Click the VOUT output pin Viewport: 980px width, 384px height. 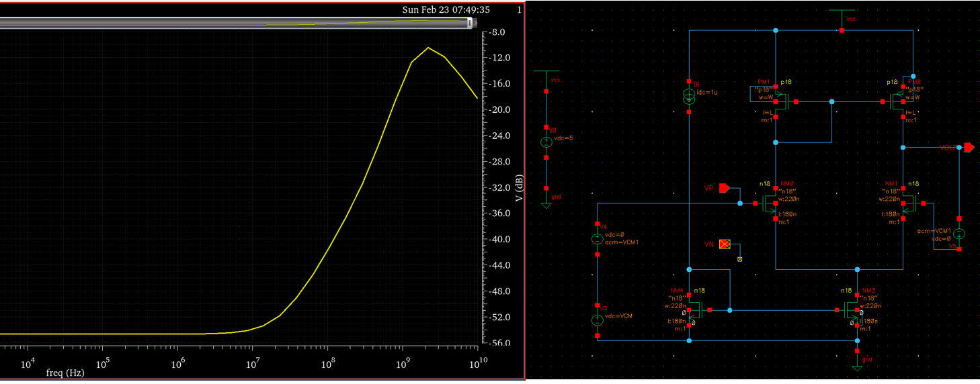click(969, 147)
